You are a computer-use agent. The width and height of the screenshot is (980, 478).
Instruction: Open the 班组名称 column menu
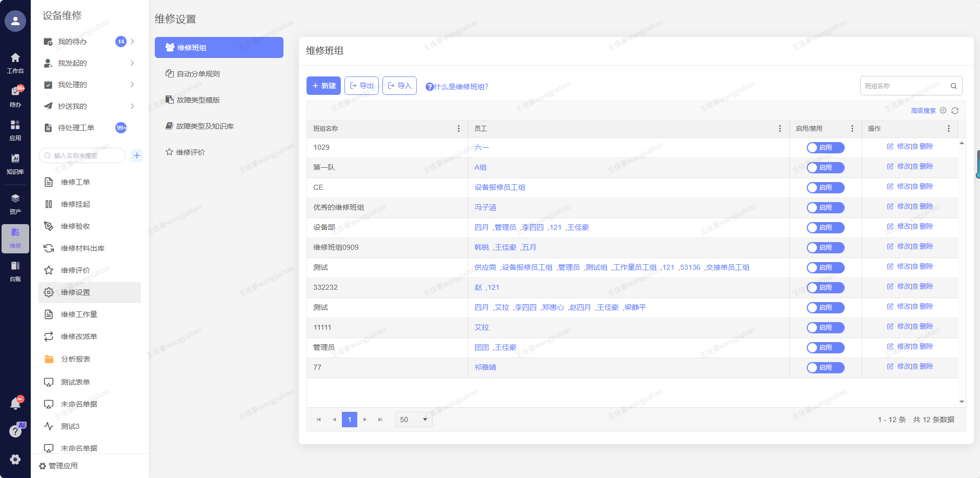[458, 129]
